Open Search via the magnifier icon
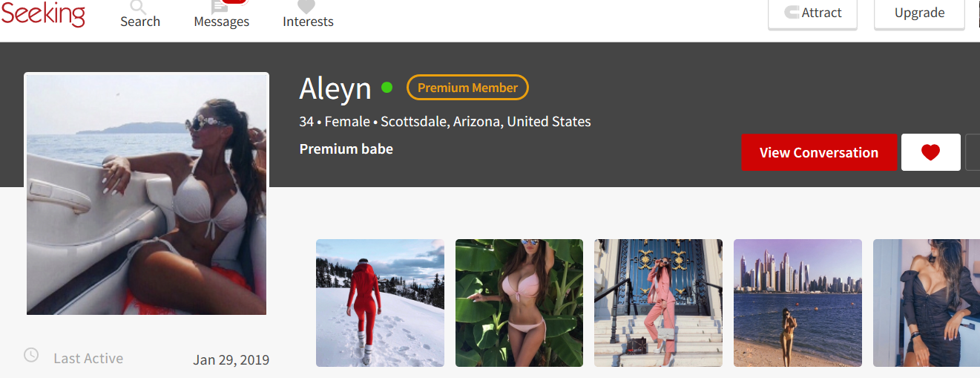The height and width of the screenshot is (378, 980). point(138,7)
